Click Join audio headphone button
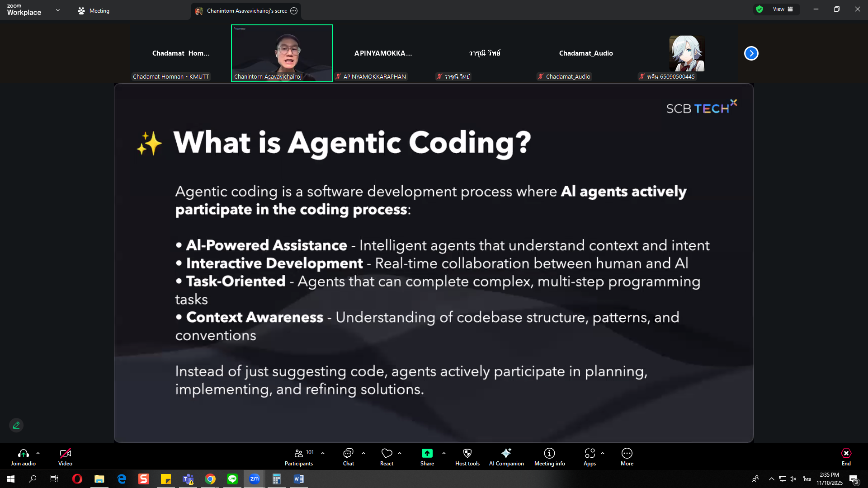 pyautogui.click(x=23, y=456)
